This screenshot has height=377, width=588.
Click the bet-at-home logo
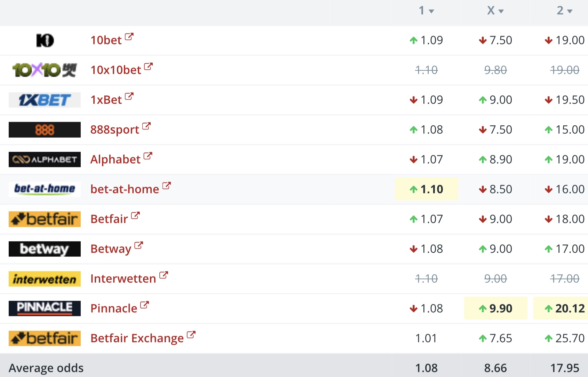45,189
